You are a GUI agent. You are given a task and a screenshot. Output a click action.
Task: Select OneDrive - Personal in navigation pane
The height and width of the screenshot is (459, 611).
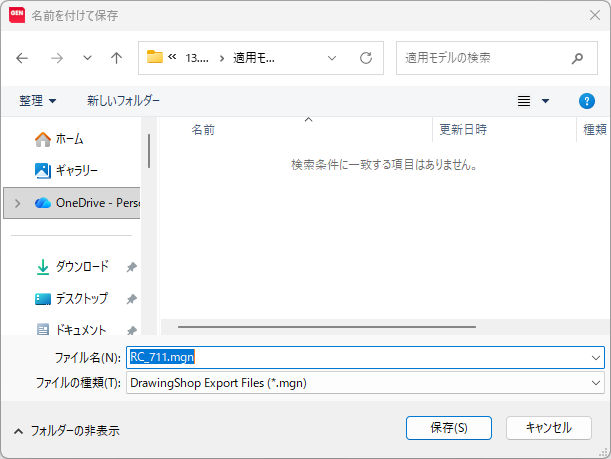72,203
